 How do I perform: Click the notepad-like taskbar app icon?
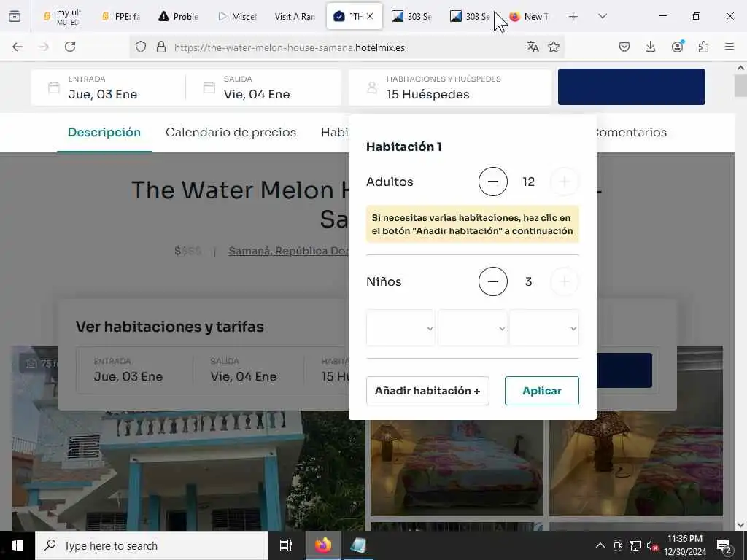(x=357, y=545)
